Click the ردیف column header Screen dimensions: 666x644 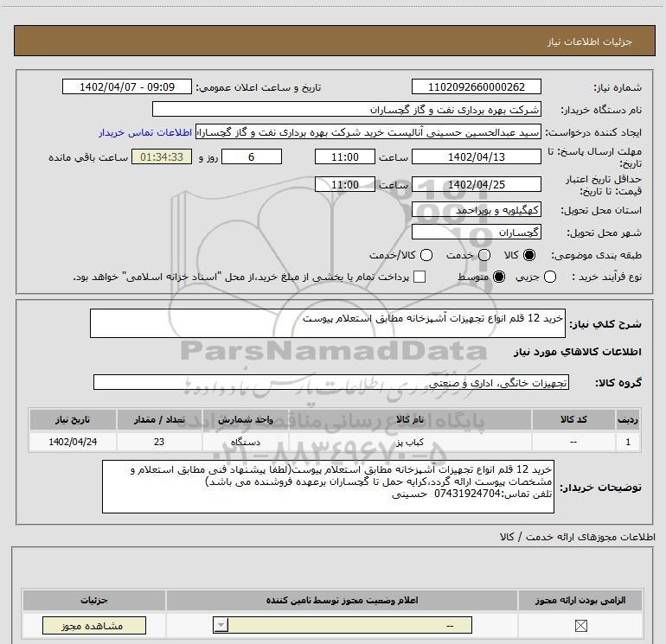pyautogui.click(x=628, y=419)
